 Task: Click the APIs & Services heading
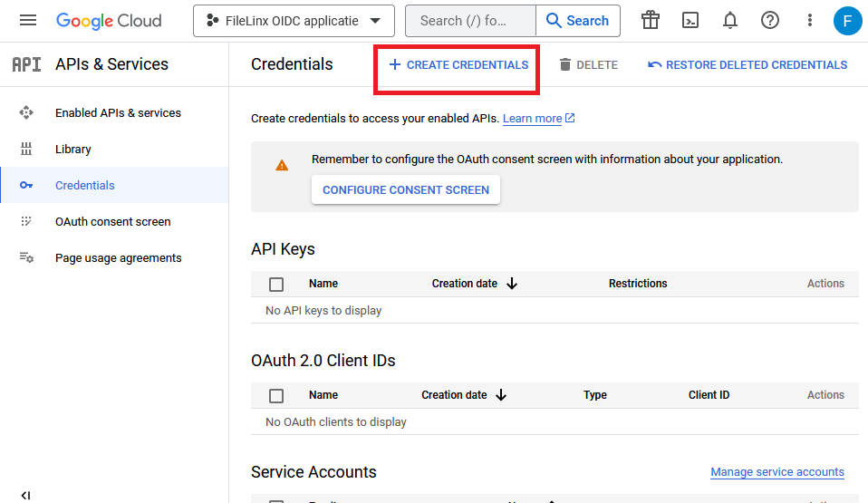tap(111, 64)
